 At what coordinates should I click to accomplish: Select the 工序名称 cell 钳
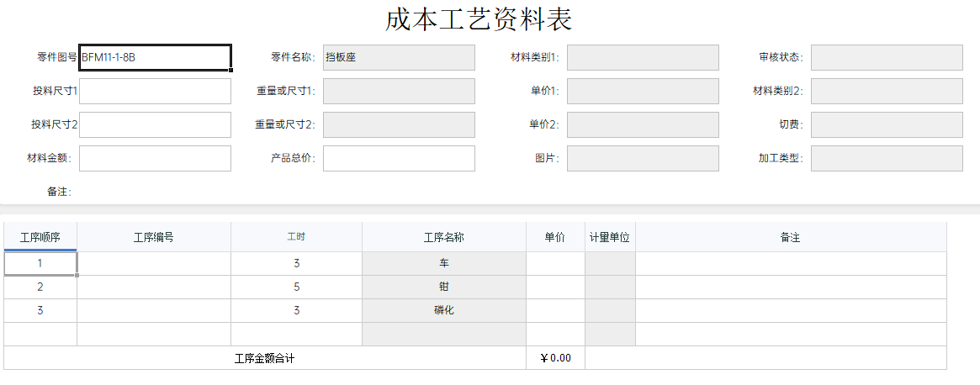click(444, 287)
